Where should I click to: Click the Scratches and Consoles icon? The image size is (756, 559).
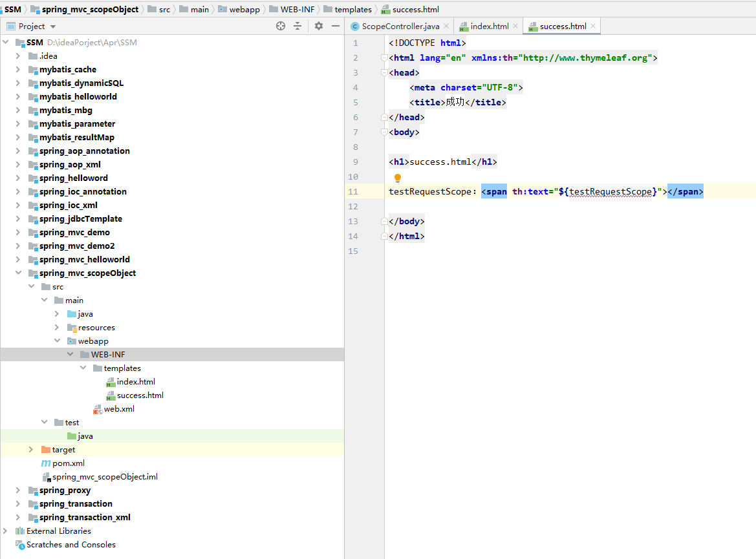(20, 545)
